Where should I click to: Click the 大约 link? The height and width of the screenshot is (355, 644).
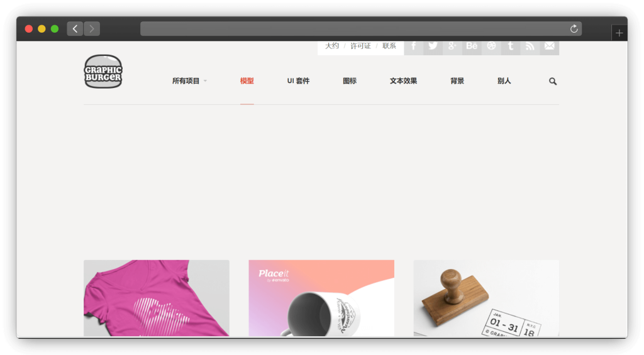tap(332, 46)
